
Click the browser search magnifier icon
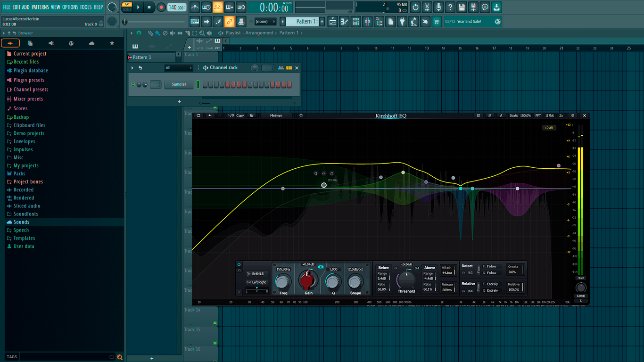(x=120, y=357)
